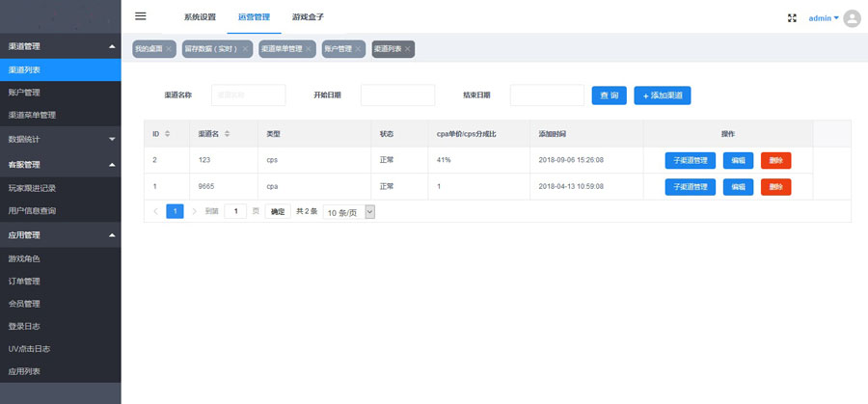Viewport: 868px width, 404px height.
Task: Toggle the hamburger sidebar menu icon
Action: click(141, 16)
